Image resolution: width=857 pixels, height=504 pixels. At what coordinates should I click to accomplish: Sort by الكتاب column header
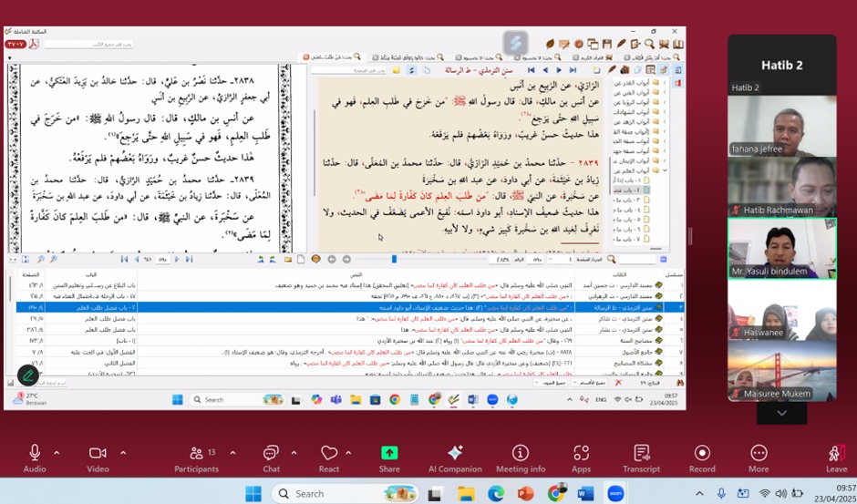click(620, 274)
